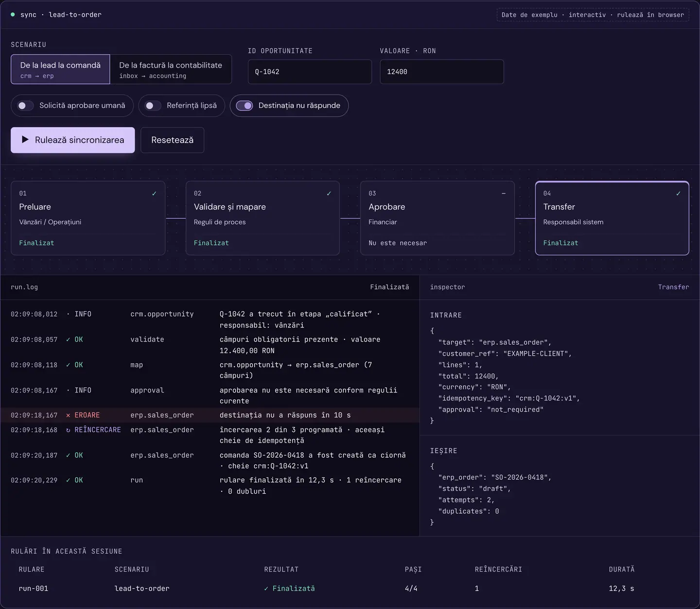Viewport: 700px width, 609px height.
Task: Click the REÎNCERCĂRI column header
Action: coord(498,570)
